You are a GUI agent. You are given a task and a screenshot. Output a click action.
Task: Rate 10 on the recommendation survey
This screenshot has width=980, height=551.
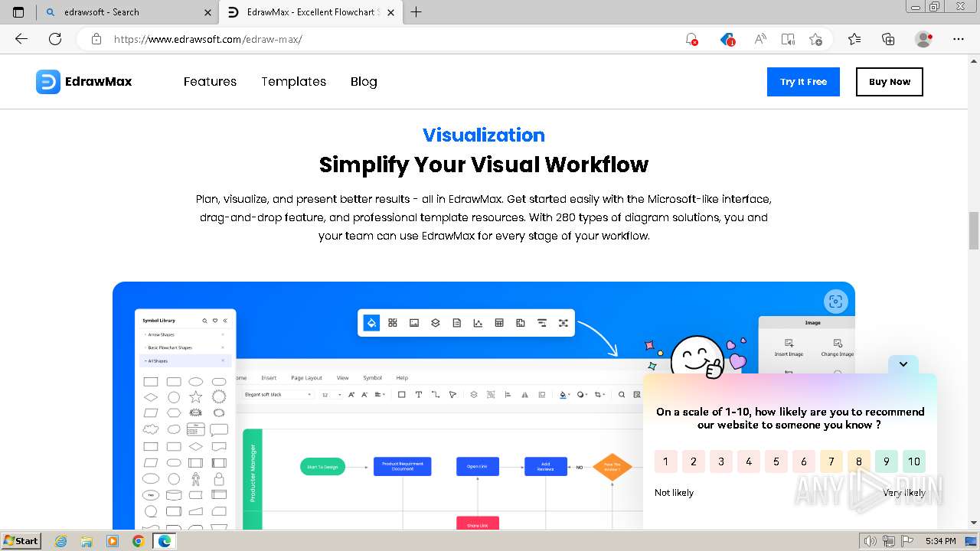click(913, 461)
